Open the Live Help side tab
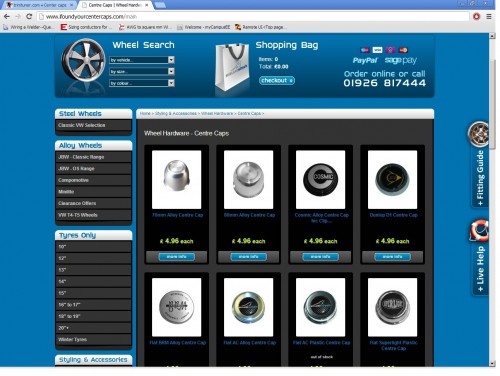The width and height of the screenshot is (500, 376). [479, 257]
